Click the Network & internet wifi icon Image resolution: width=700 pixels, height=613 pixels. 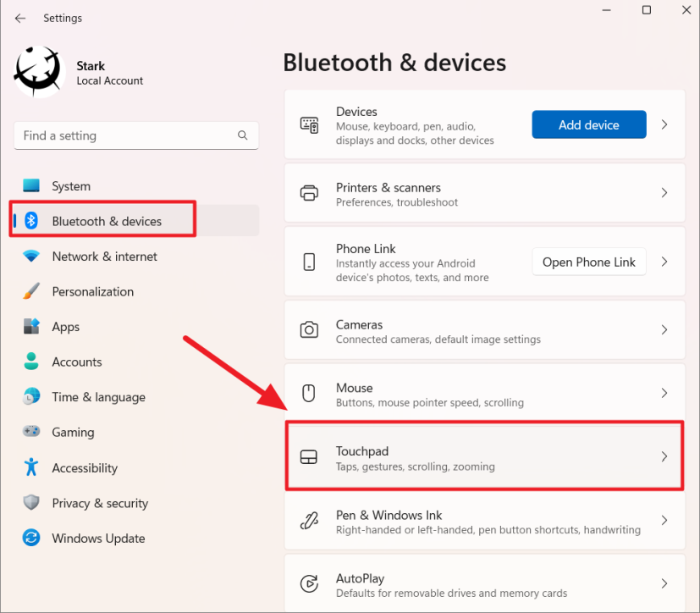click(31, 256)
